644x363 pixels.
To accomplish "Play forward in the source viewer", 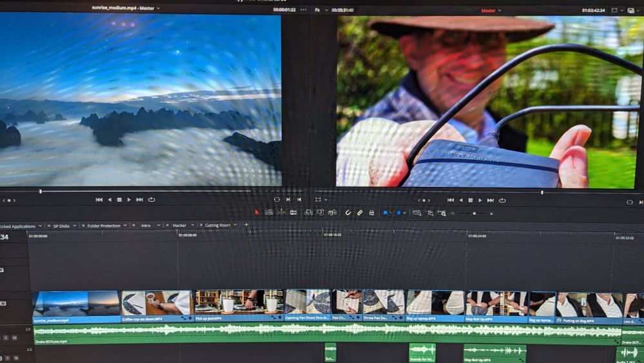I will click(x=129, y=200).
